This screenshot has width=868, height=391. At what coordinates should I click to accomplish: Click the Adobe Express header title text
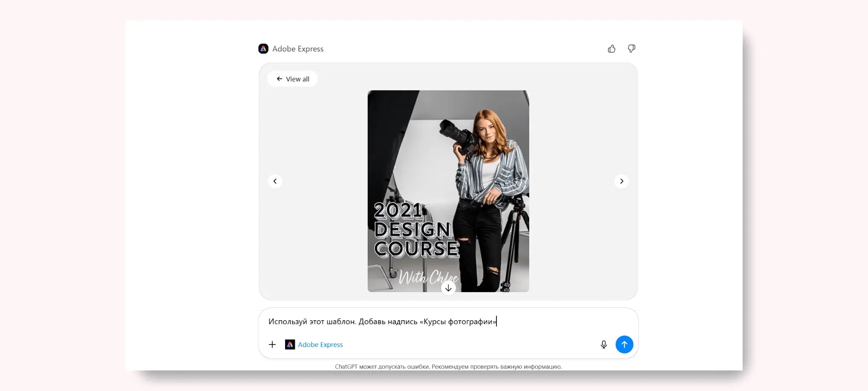pos(298,49)
